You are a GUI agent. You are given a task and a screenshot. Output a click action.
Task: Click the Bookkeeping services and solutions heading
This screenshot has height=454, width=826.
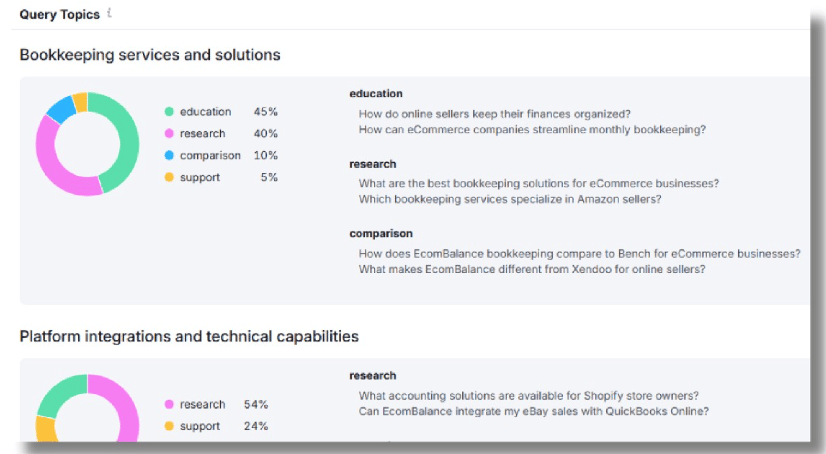click(150, 55)
